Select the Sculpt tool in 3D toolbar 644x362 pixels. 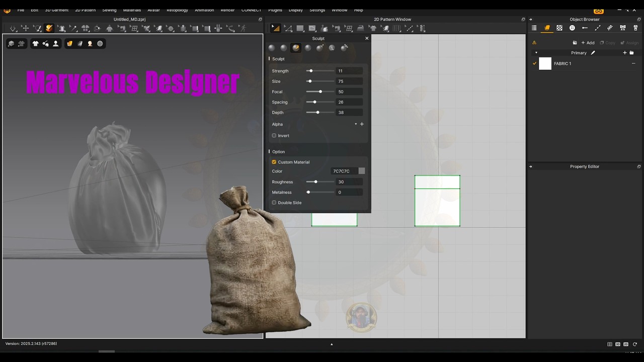(x=49, y=29)
